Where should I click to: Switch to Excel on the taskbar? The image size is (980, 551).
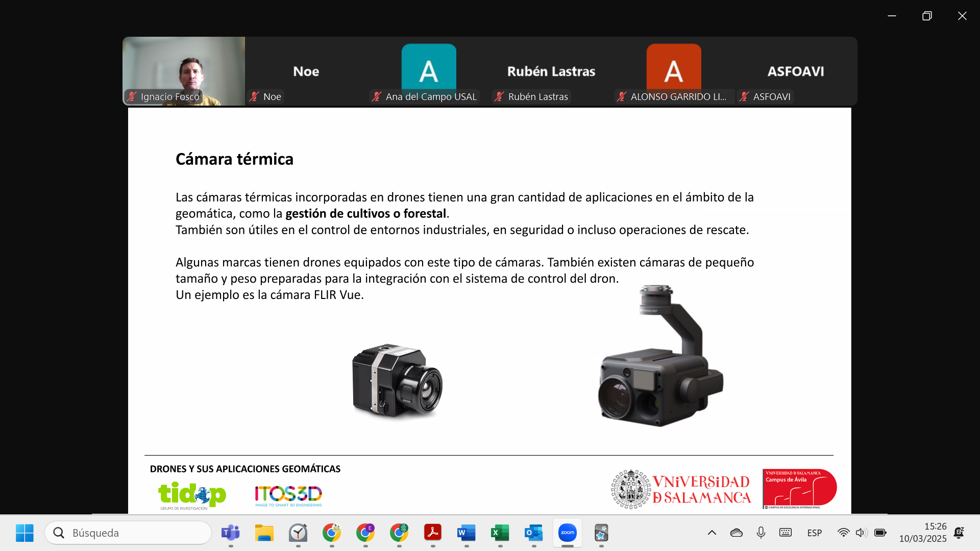coord(500,533)
